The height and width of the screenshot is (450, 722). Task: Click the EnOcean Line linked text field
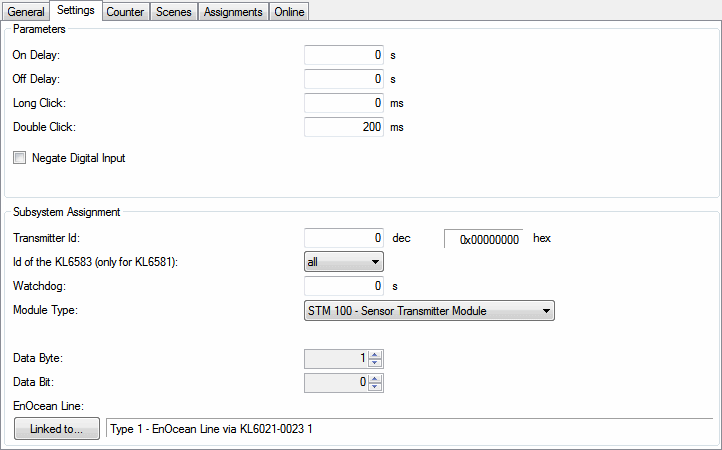409,429
